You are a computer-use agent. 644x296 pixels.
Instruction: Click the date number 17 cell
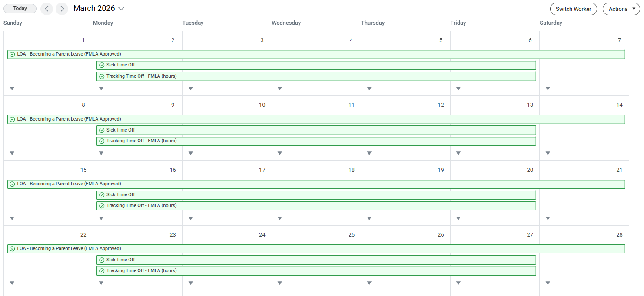coord(262,170)
